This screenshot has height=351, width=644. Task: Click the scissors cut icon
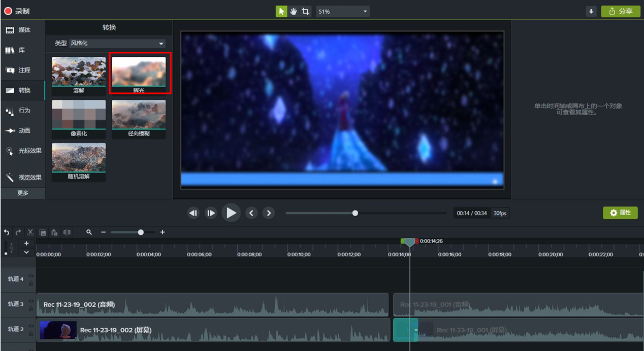tap(30, 232)
